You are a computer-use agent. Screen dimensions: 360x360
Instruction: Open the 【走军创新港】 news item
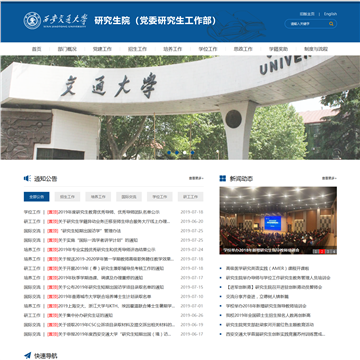(274, 287)
